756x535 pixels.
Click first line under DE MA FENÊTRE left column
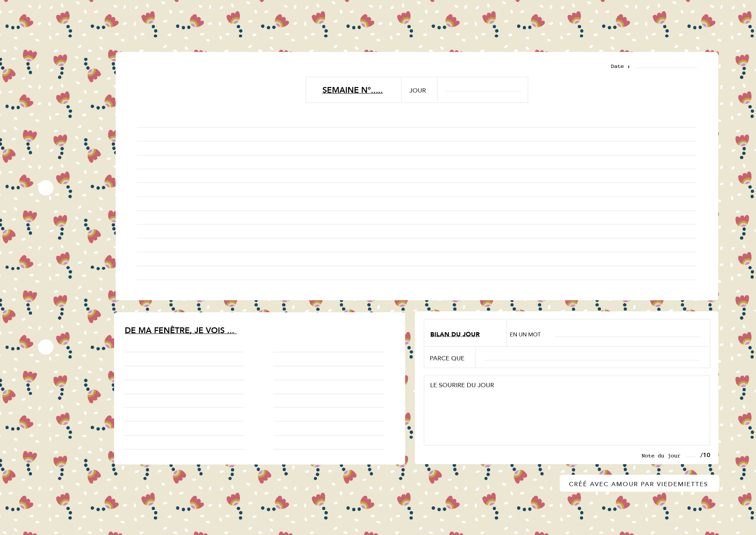(184, 352)
